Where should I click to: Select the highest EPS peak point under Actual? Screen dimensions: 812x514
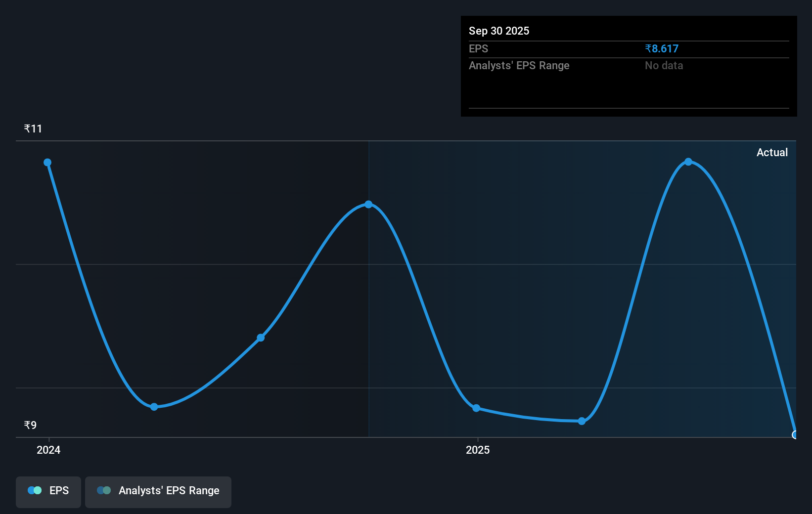(x=688, y=162)
